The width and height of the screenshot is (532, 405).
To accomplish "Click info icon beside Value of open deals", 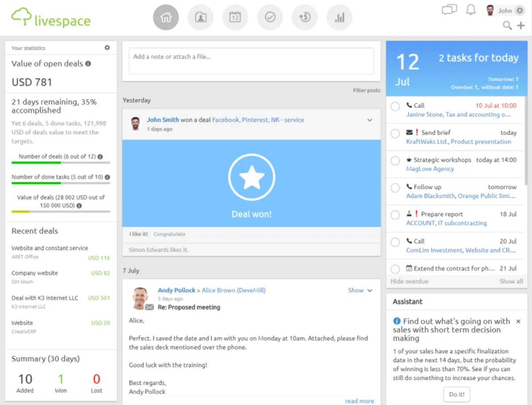I will (88, 63).
